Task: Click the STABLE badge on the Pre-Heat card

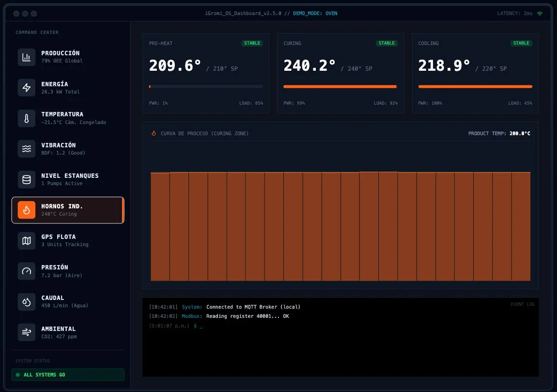Action: 252,43
